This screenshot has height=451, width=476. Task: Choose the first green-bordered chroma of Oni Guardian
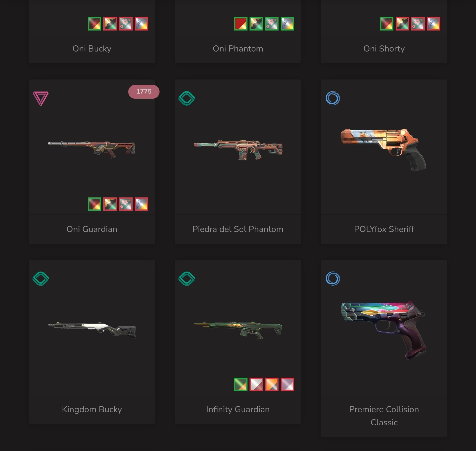tap(94, 204)
